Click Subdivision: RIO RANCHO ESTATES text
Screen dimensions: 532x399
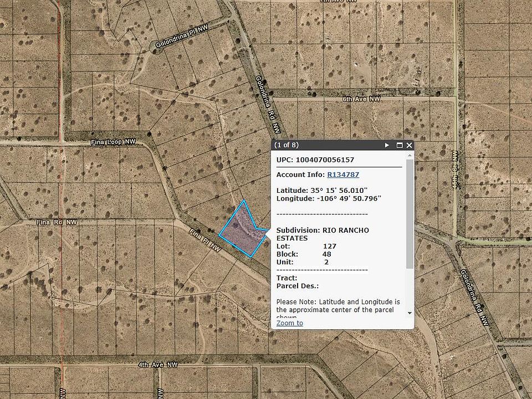323,234
